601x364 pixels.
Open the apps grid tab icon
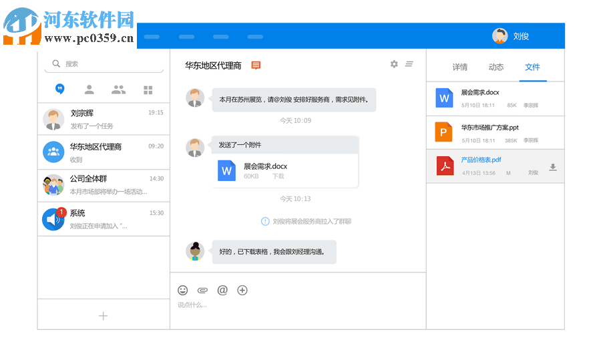(148, 89)
